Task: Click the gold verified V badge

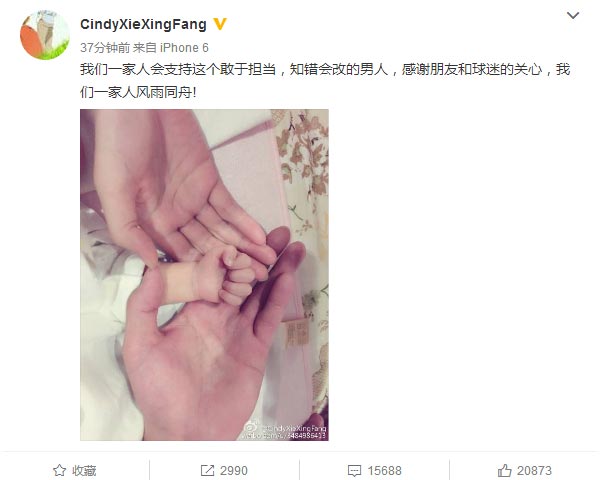Action: pos(220,24)
